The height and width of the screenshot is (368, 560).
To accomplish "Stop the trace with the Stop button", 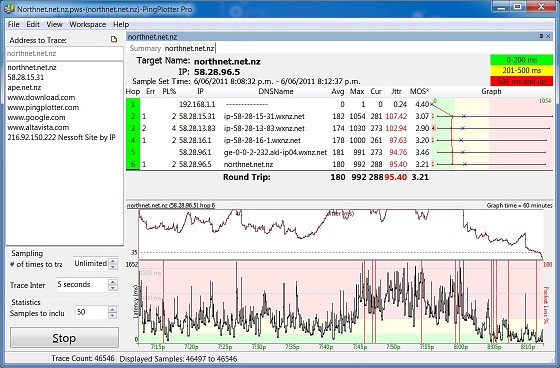I will [x=64, y=338].
